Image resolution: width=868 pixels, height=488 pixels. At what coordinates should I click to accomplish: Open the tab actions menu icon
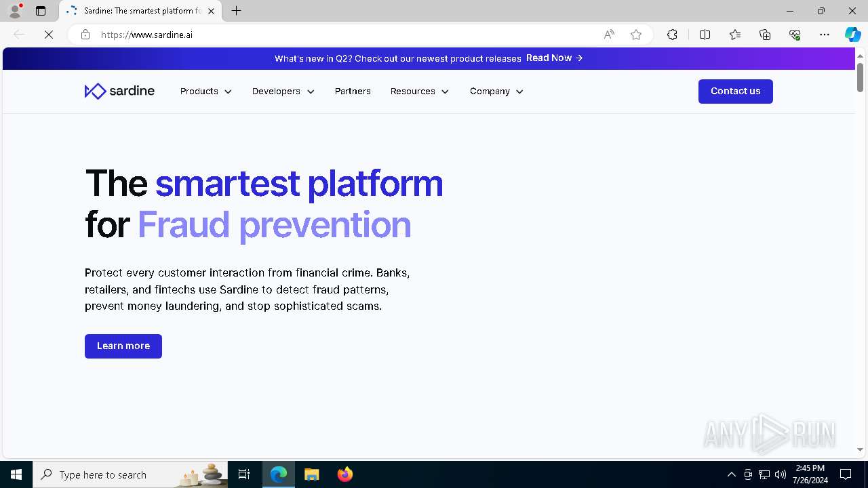(41, 11)
